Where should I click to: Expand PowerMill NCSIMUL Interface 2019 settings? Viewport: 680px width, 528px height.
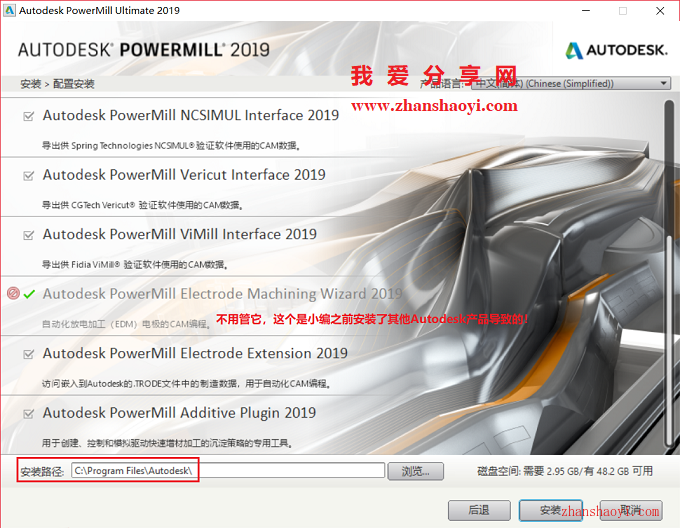(x=191, y=115)
